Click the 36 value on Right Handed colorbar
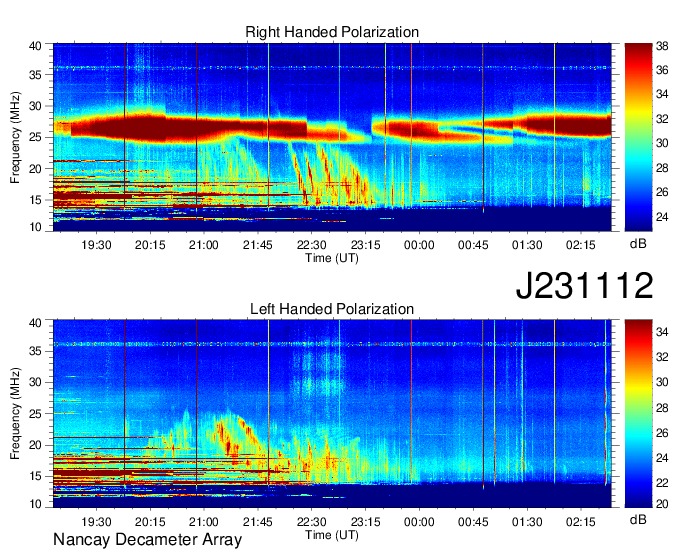The image size is (680, 552). pos(662,70)
